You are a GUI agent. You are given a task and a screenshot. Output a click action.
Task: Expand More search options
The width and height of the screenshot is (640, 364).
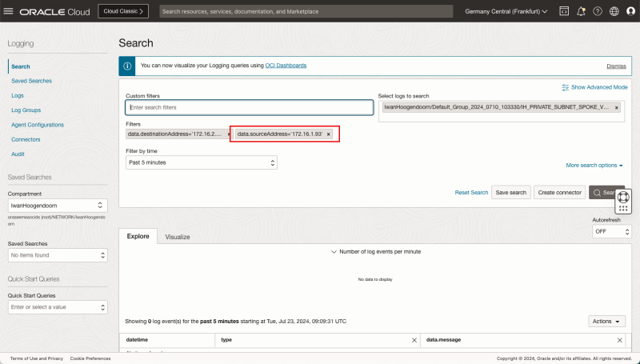pos(594,165)
